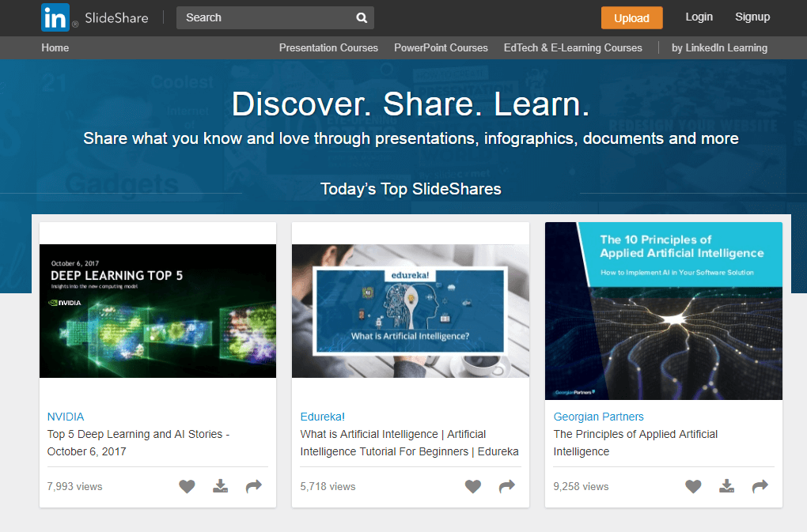This screenshot has height=532, width=807.
Task: Download the NVIDIA Deep Learning slideshow
Action: 220,486
